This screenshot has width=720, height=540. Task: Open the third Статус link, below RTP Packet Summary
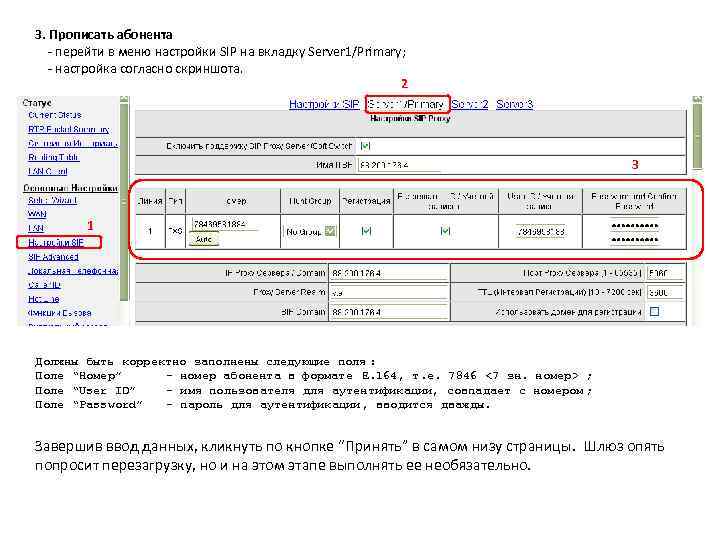pyautogui.click(x=73, y=143)
